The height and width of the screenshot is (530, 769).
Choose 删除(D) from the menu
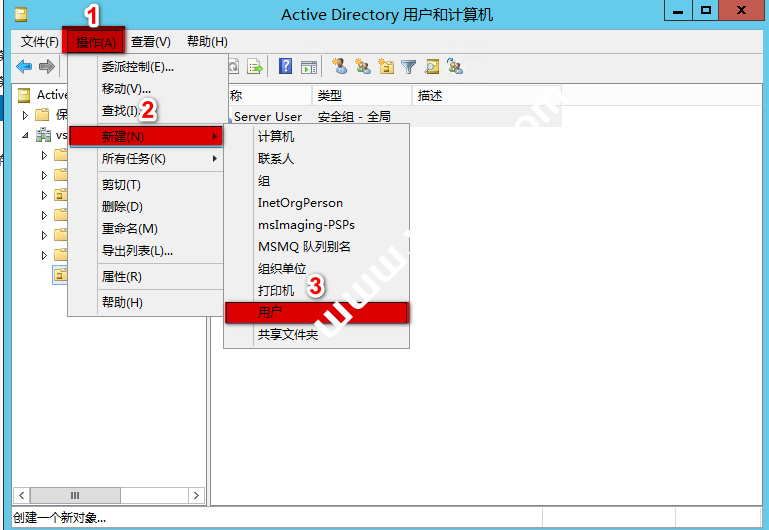(x=146, y=206)
